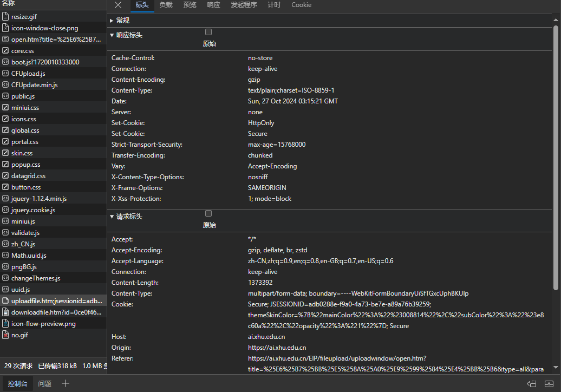This screenshot has width=561, height=392.
Task: Collapse the 响应标头 response headers section
Action: click(x=112, y=35)
